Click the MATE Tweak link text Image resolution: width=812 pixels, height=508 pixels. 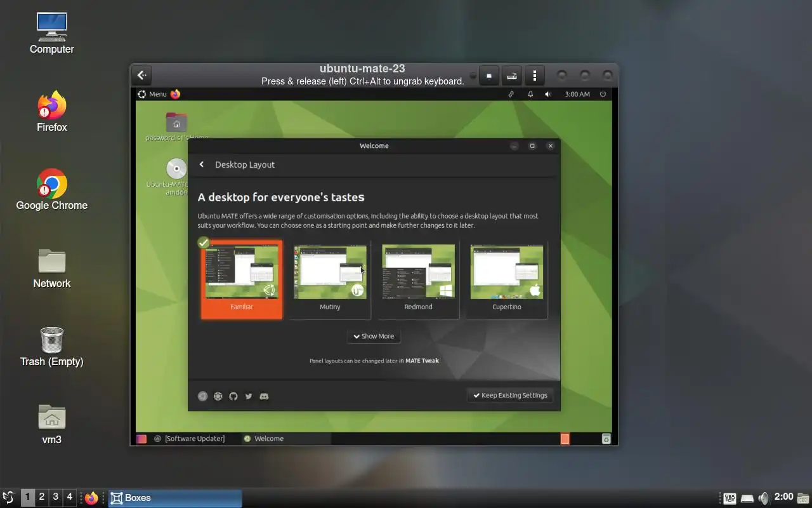click(x=422, y=361)
